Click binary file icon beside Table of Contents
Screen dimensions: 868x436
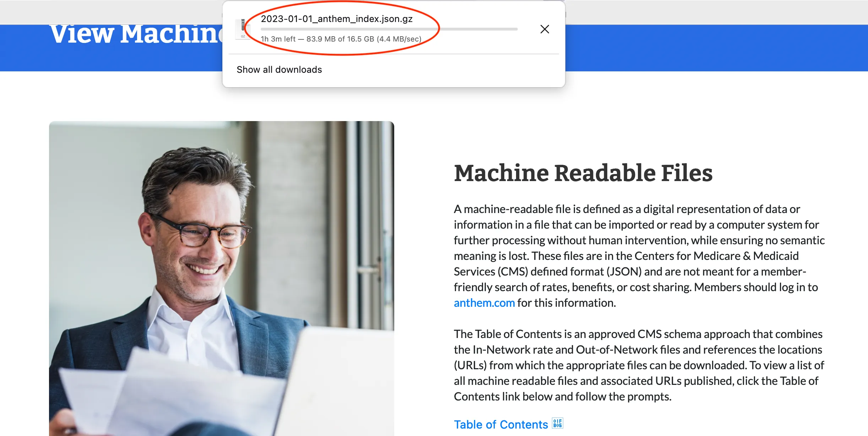coord(557,423)
